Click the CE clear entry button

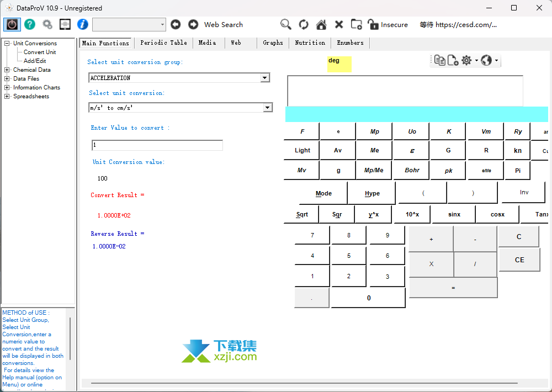[x=519, y=260]
